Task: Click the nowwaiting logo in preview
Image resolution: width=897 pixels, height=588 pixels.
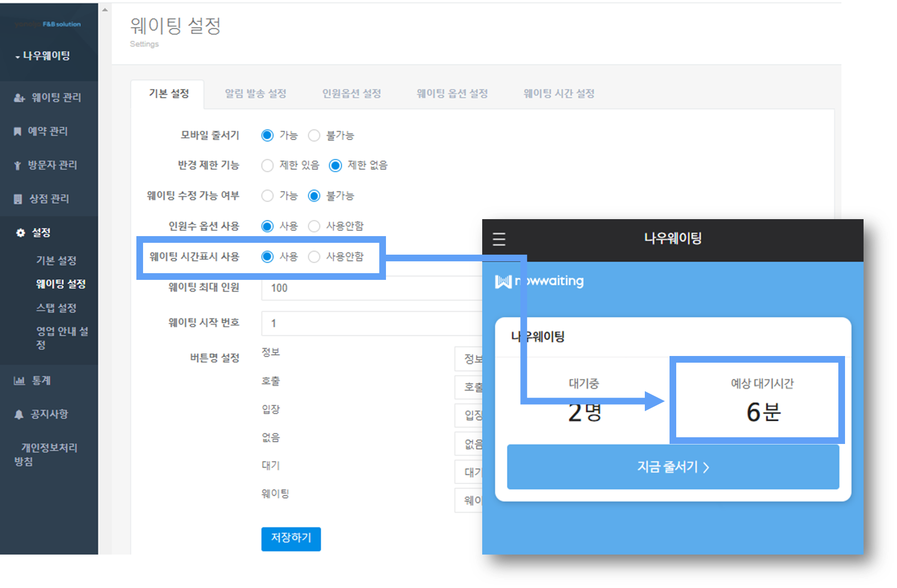Action: 539,281
